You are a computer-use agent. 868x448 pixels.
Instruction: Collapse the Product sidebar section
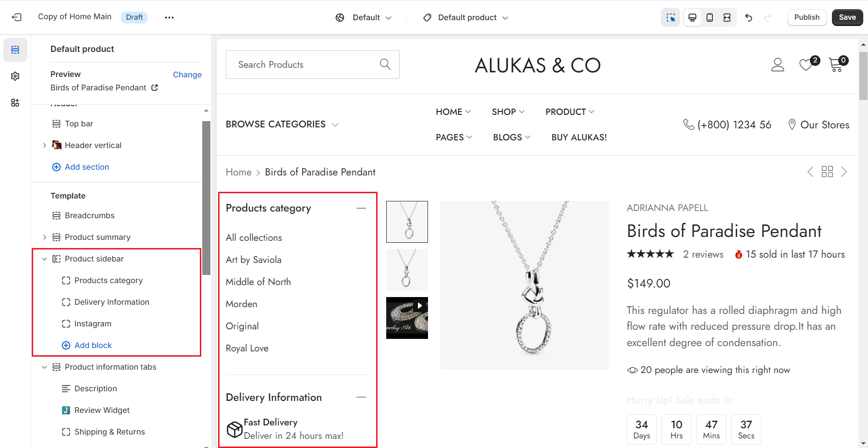[45, 259]
